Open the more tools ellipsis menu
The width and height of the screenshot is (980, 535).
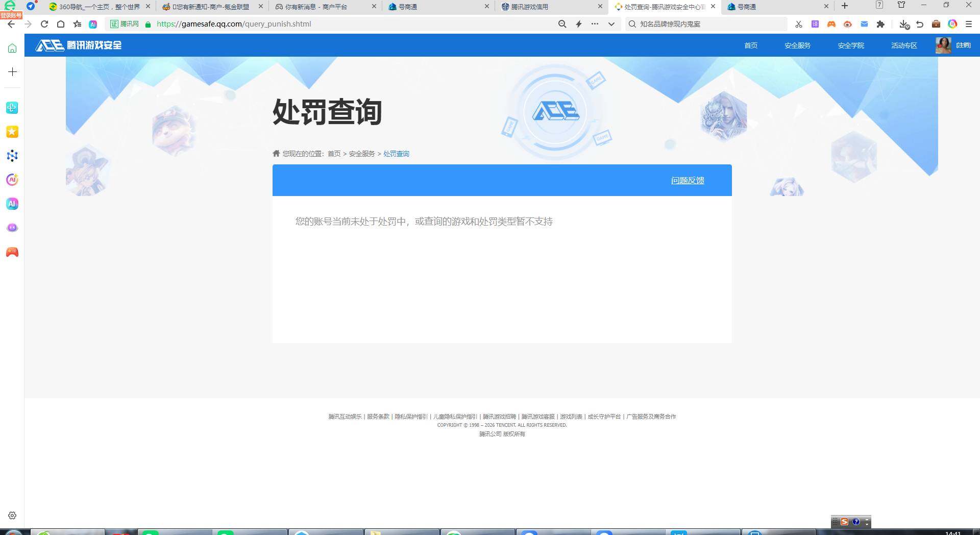coord(595,23)
